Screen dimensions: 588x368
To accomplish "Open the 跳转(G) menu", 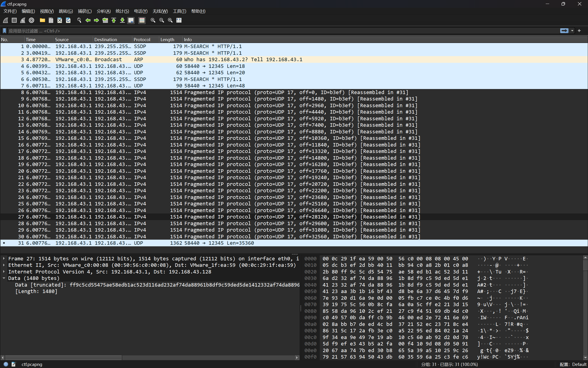I will tap(66, 11).
